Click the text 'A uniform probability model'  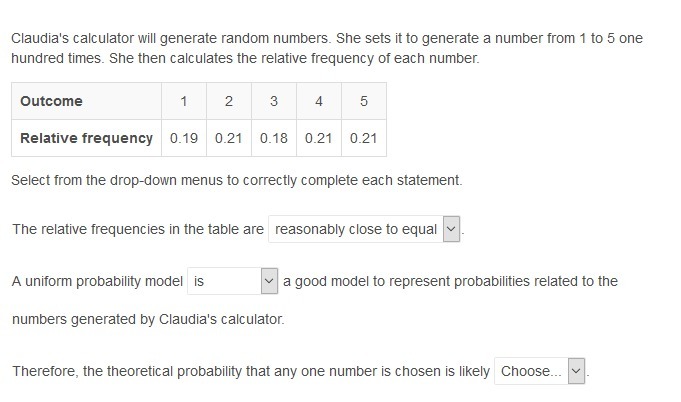point(97,281)
